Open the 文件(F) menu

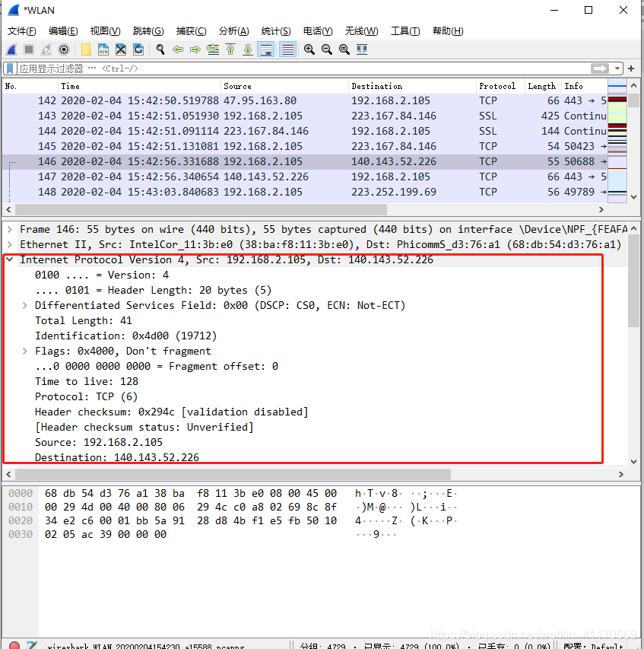pyautogui.click(x=22, y=31)
